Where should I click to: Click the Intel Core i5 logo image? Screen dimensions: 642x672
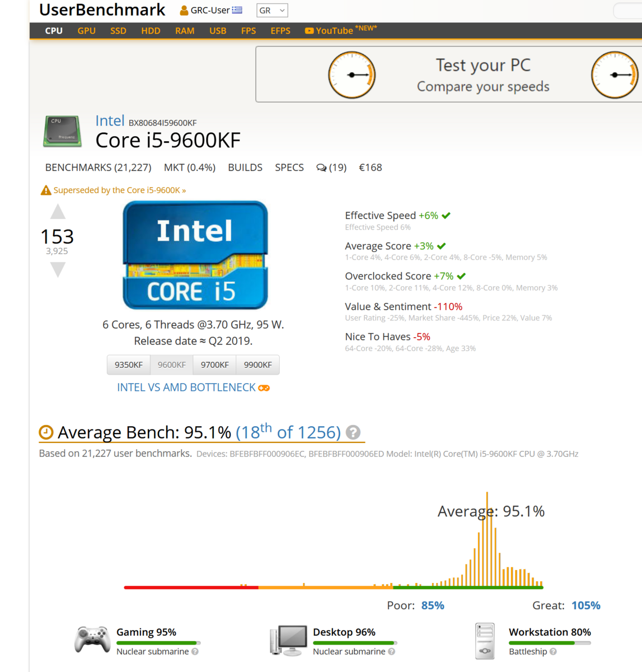click(195, 255)
